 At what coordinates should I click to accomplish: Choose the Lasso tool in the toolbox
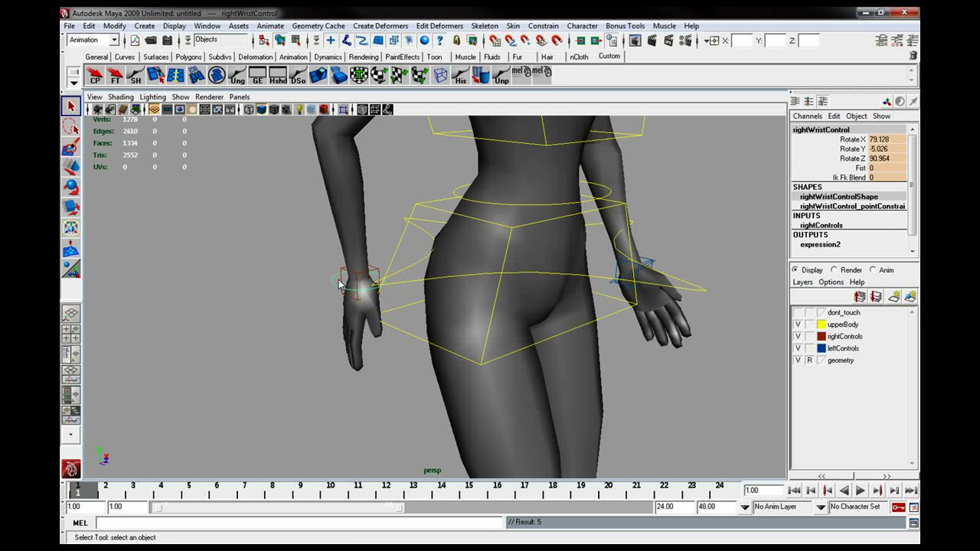point(71,127)
